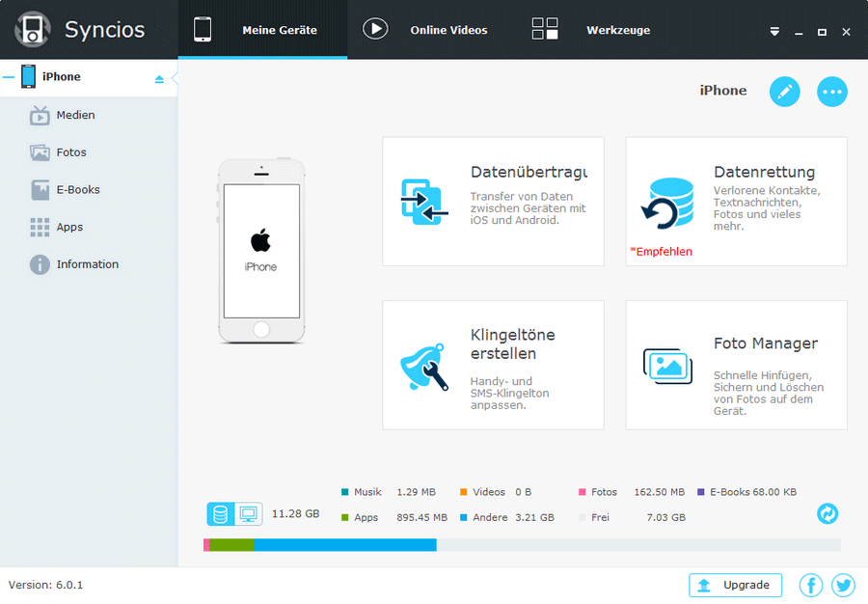Click the play icon beside Online Videos

tap(375, 29)
